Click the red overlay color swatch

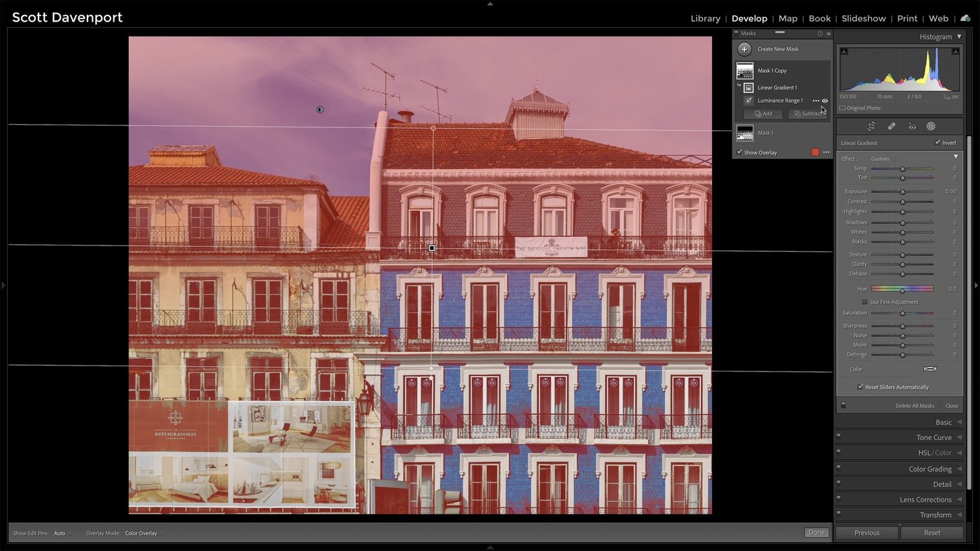tap(816, 151)
